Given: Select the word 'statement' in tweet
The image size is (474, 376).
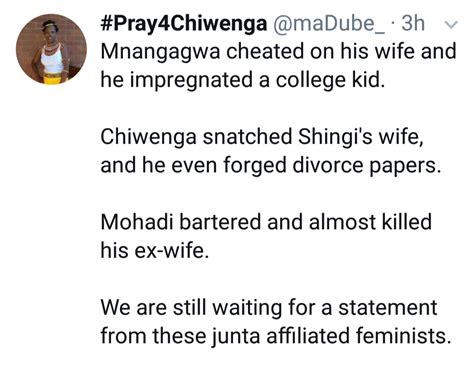Looking at the screenshot, I should coord(388,307).
